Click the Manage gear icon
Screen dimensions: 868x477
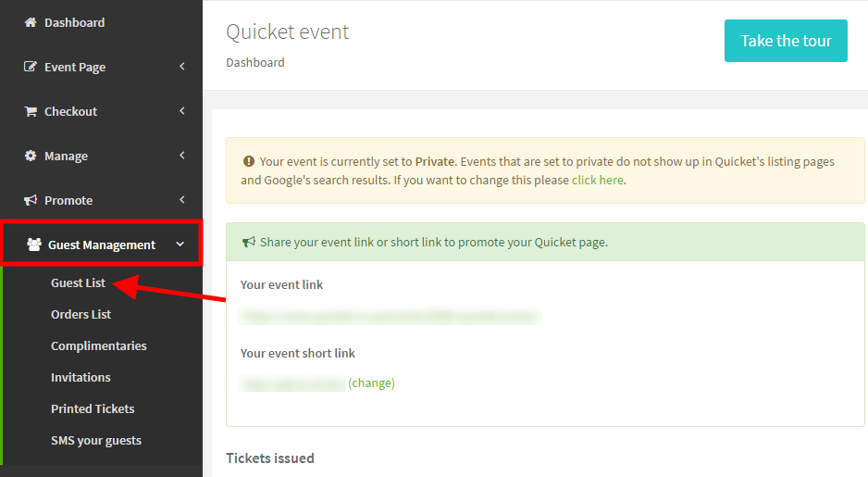click(31, 156)
